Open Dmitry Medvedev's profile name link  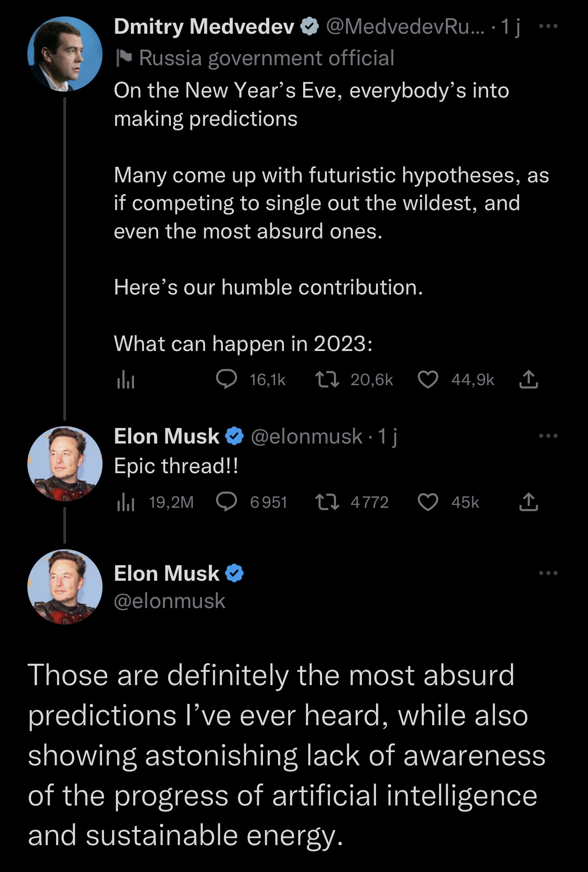[x=204, y=26]
